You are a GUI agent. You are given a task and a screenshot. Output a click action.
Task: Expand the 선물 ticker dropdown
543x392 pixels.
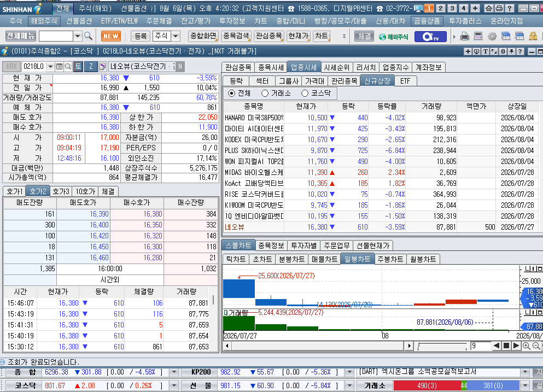tap(349, 385)
